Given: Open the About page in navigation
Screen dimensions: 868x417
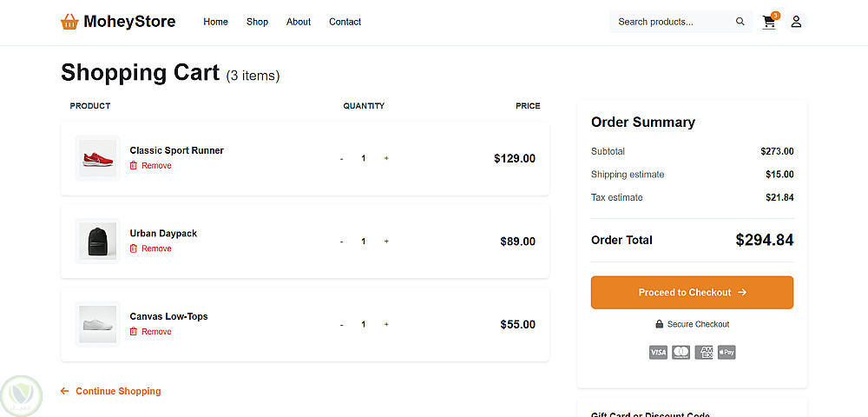Looking at the screenshot, I should [x=299, y=22].
